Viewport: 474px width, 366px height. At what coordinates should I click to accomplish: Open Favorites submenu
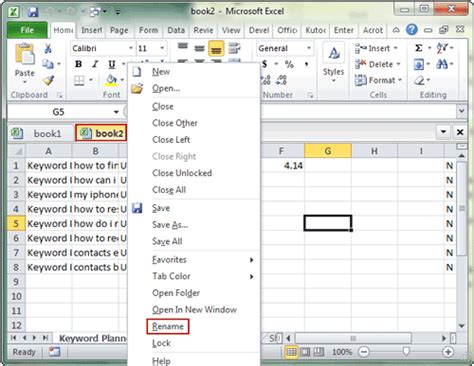tap(194, 260)
